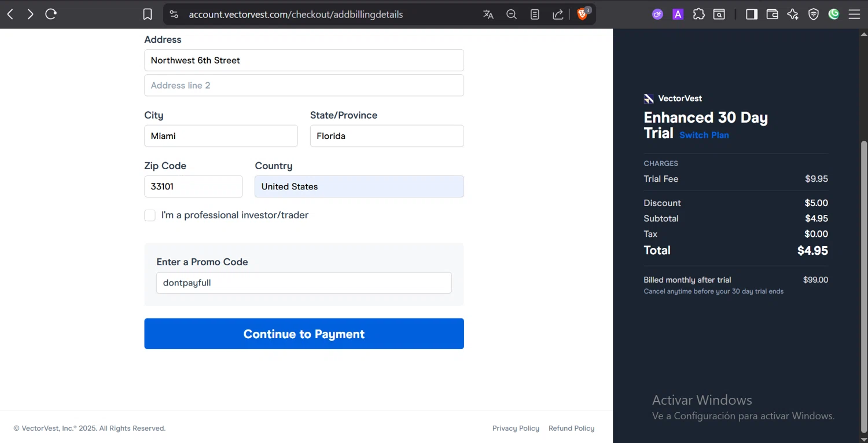
Task: Toggle the browser sidebar panel
Action: pyautogui.click(x=752, y=14)
